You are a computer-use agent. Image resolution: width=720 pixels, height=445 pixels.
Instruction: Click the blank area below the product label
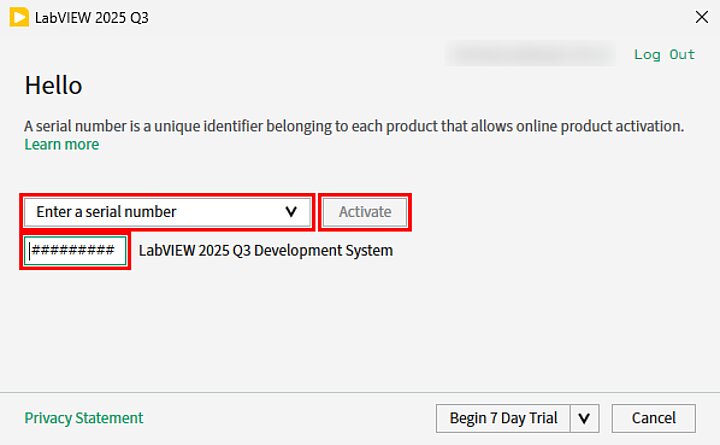pos(360,330)
